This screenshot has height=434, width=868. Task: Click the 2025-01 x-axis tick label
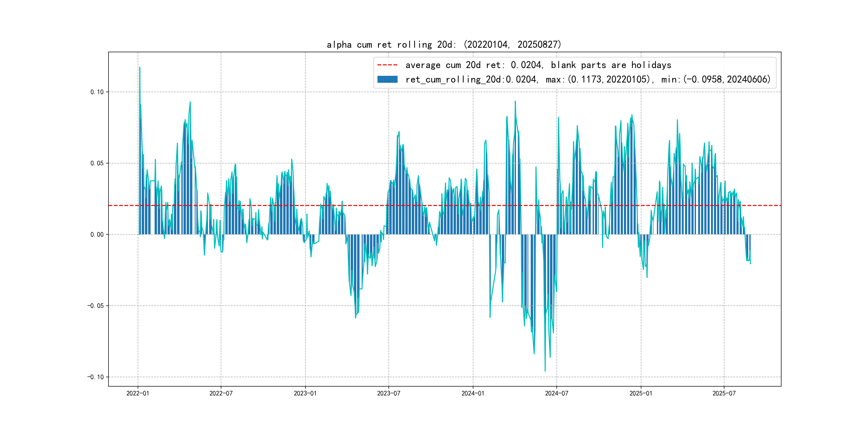641,393
